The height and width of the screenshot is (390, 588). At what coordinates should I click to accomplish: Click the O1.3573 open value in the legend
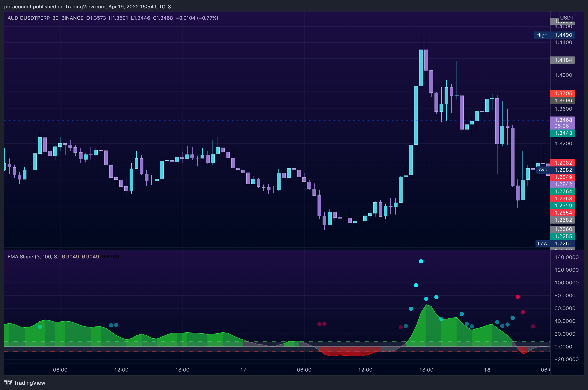click(x=96, y=18)
